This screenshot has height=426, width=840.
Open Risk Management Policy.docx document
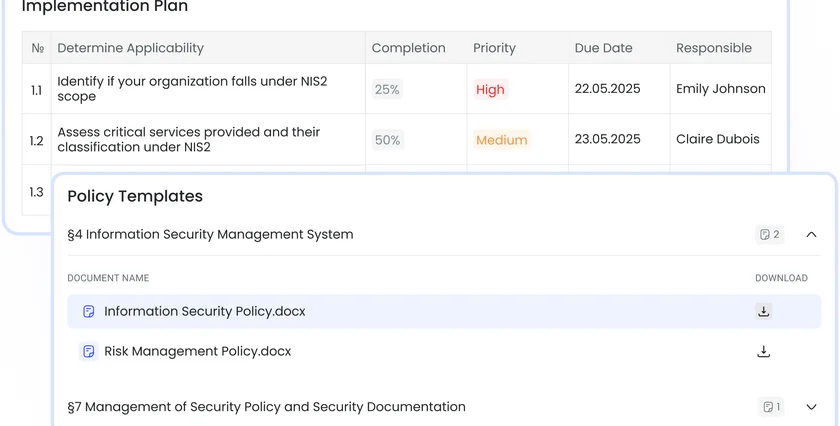(x=198, y=352)
